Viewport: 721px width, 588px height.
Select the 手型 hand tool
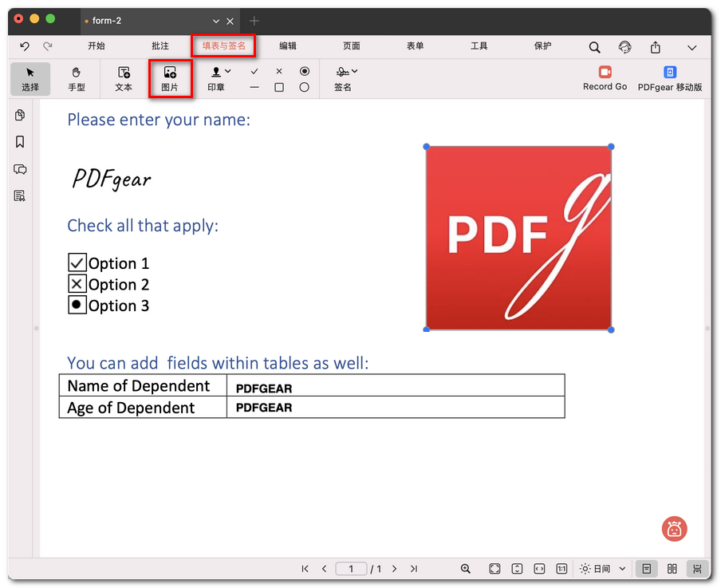(77, 79)
